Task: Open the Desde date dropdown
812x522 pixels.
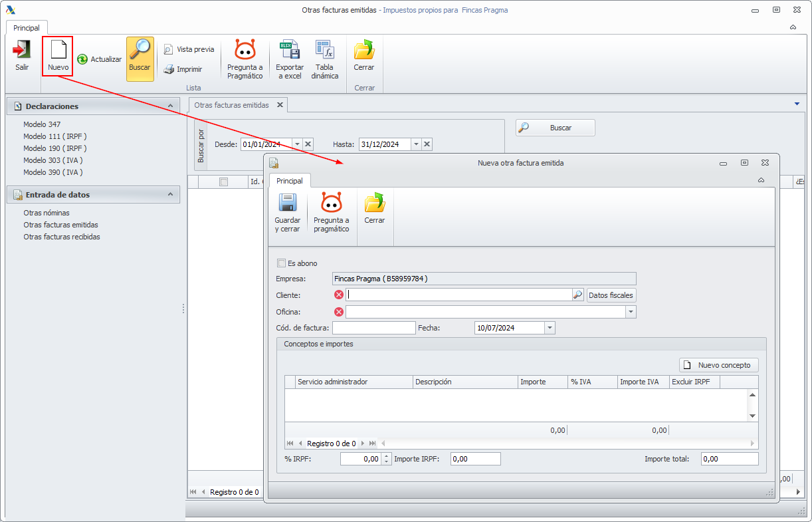Action: pos(297,144)
